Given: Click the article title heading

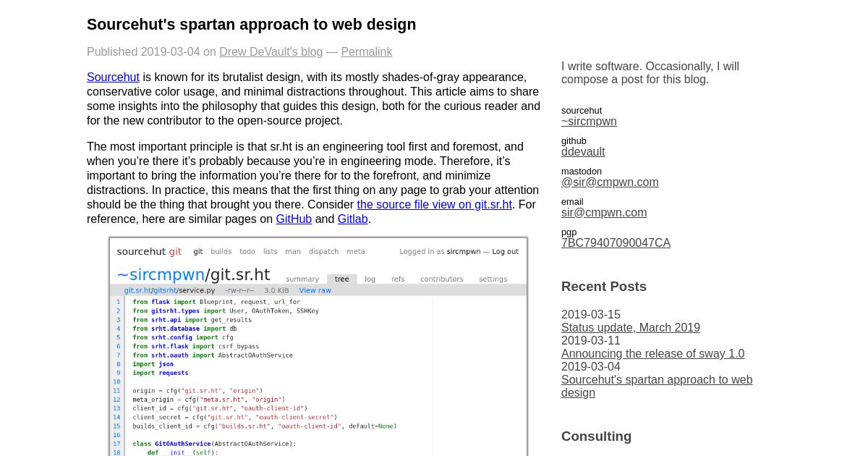Looking at the screenshot, I should 251,25.
